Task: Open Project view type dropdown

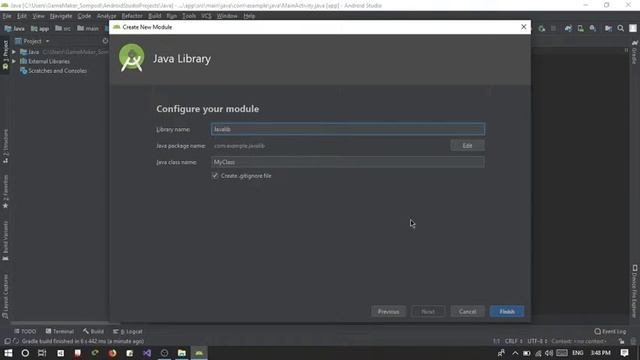Action: 32,41
